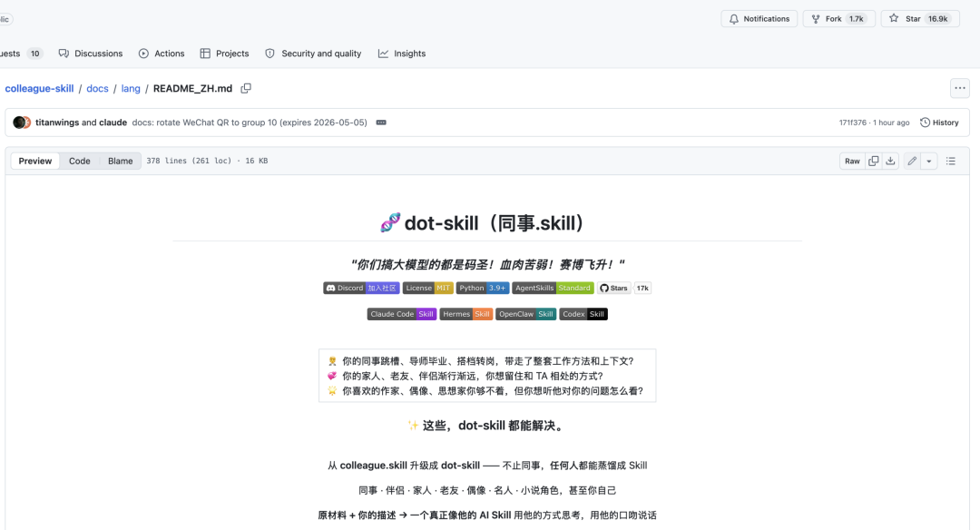Expand commit message ellipsis button

[x=381, y=123]
